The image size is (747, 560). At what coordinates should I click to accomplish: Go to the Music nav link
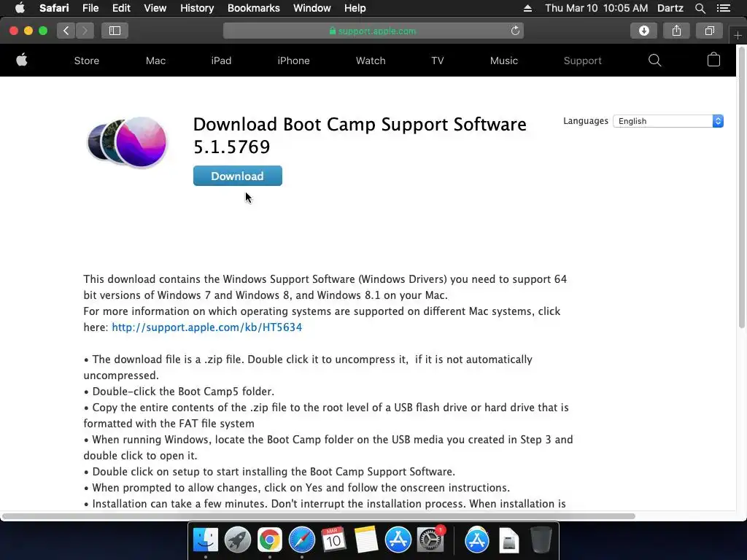click(503, 61)
